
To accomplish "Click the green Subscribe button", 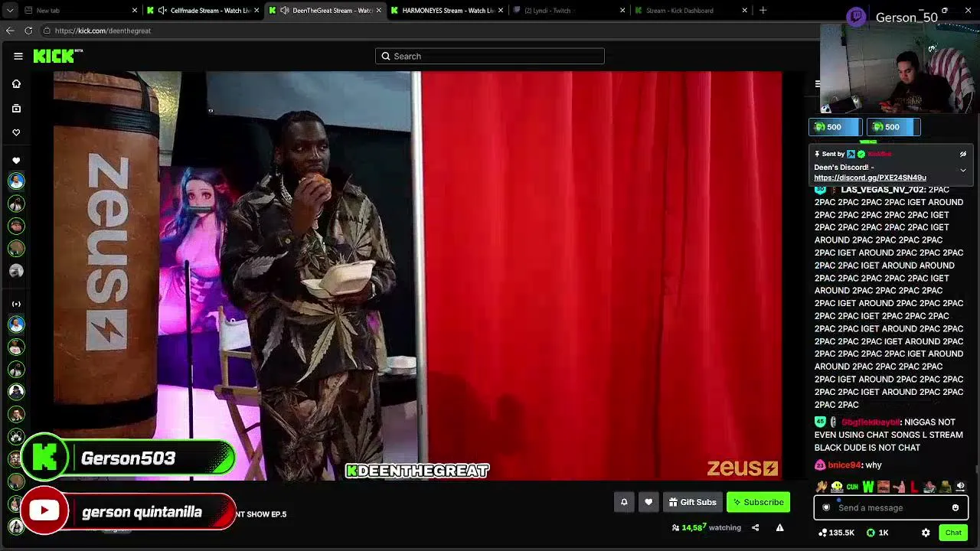I will pos(758,502).
